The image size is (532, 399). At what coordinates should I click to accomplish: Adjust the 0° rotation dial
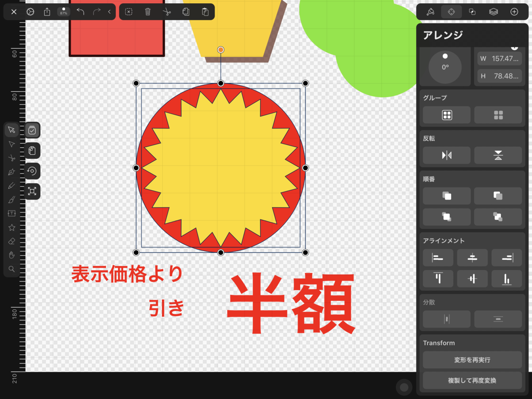tap(445, 66)
